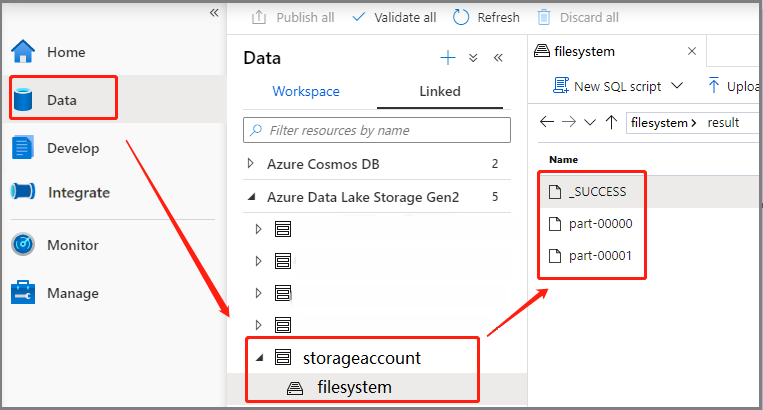The height and width of the screenshot is (410, 763).
Task: Open the Integrate pipeline icon
Action: click(23, 192)
